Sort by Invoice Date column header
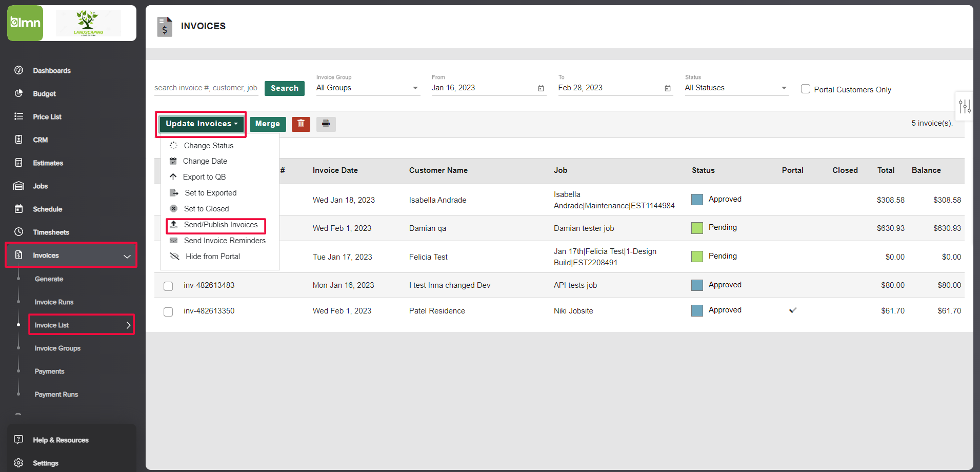Screen dimensions: 980x472 click(335, 170)
